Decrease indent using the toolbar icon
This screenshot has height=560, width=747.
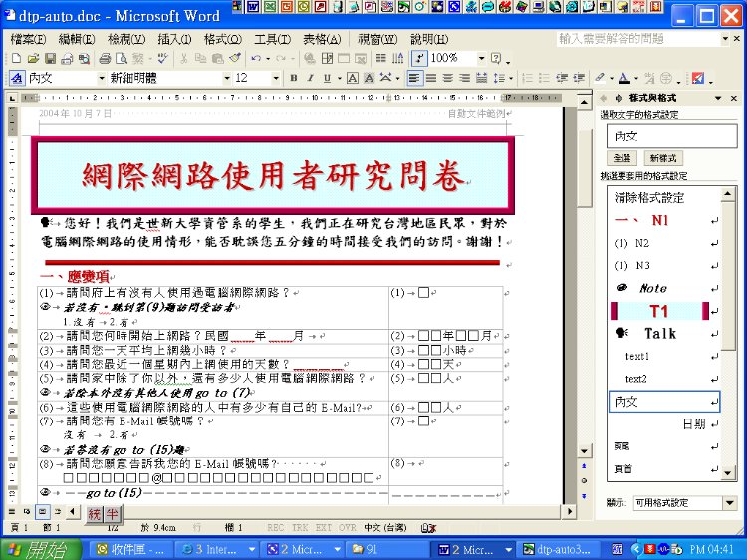[x=562, y=78]
